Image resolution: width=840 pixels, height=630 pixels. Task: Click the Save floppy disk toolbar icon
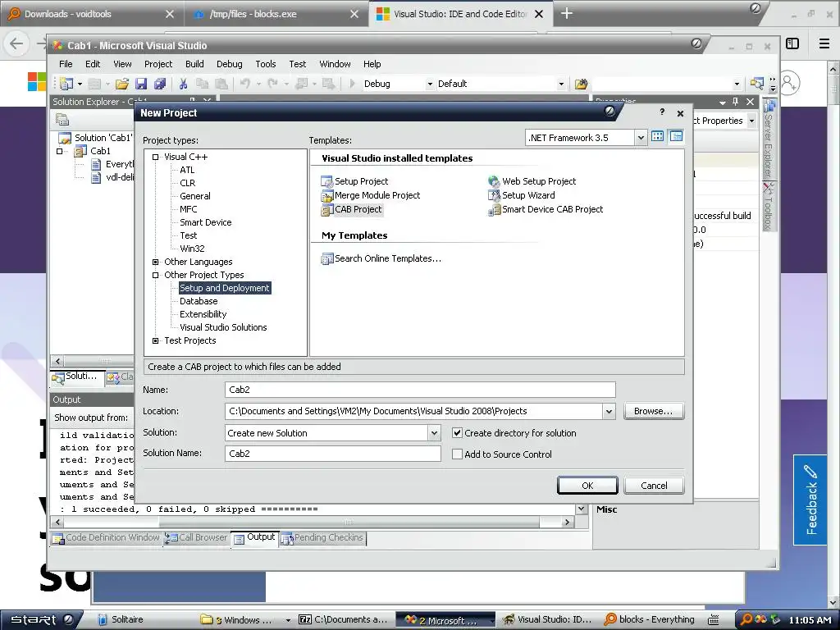click(141, 84)
